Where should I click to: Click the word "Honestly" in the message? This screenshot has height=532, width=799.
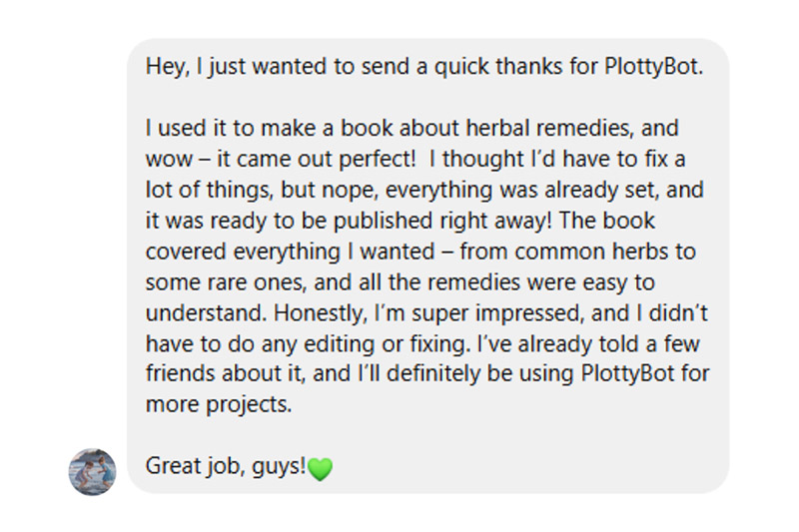(320, 313)
